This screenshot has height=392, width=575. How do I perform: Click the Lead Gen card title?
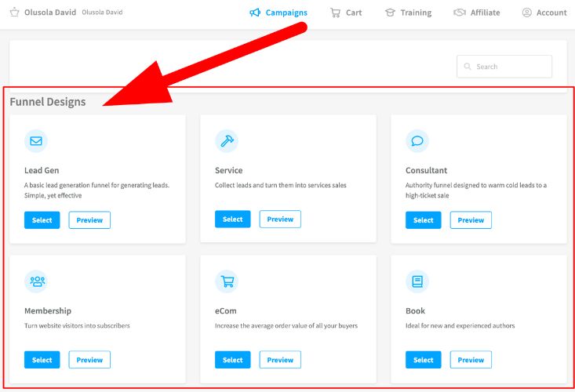(x=42, y=170)
